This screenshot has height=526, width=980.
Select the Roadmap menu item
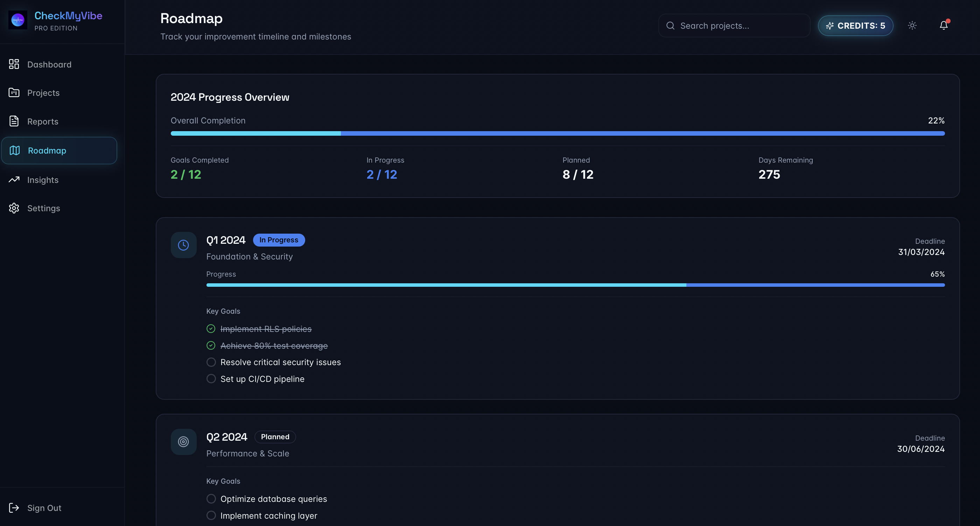59,150
